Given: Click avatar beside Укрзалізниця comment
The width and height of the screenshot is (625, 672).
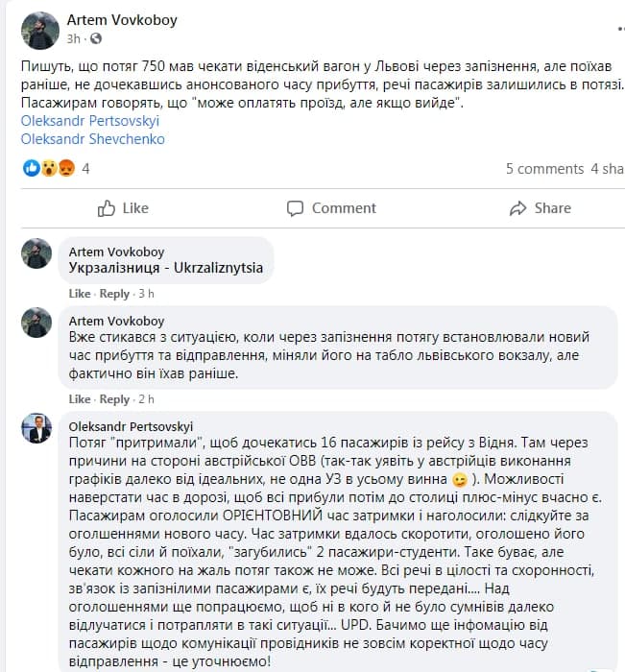Looking at the screenshot, I should [x=36, y=253].
